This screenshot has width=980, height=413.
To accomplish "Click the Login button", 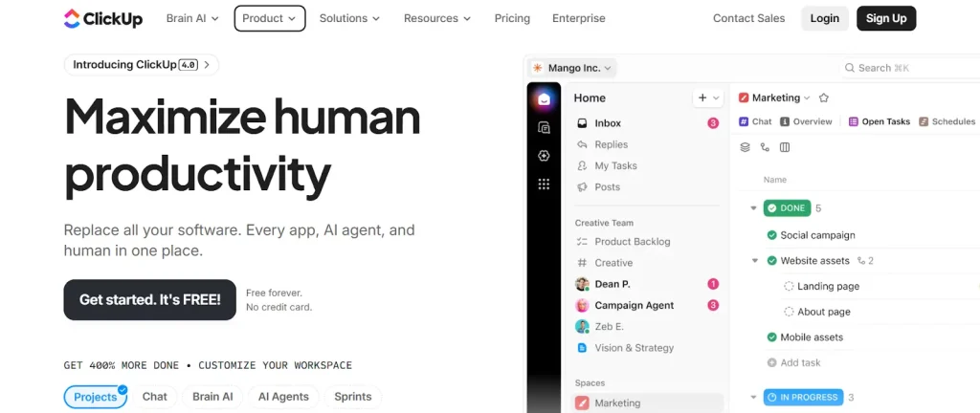I will click(x=824, y=19).
